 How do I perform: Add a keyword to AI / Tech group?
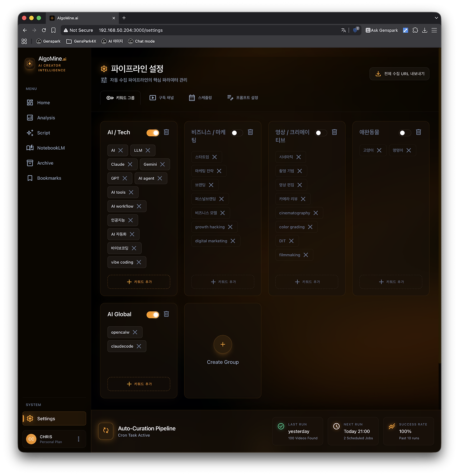(x=139, y=282)
